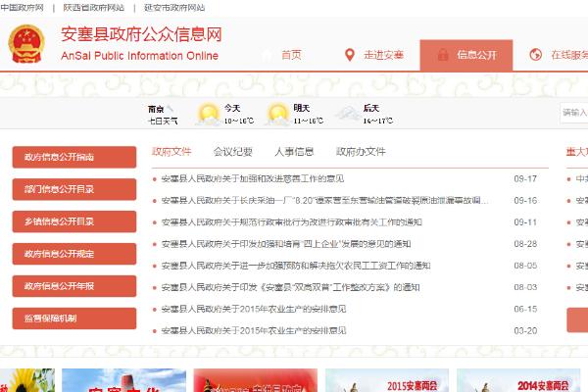The width and height of the screenshot is (588, 392).
Task: Click tomorrow's (明天) weather icon
Action: 277,114
